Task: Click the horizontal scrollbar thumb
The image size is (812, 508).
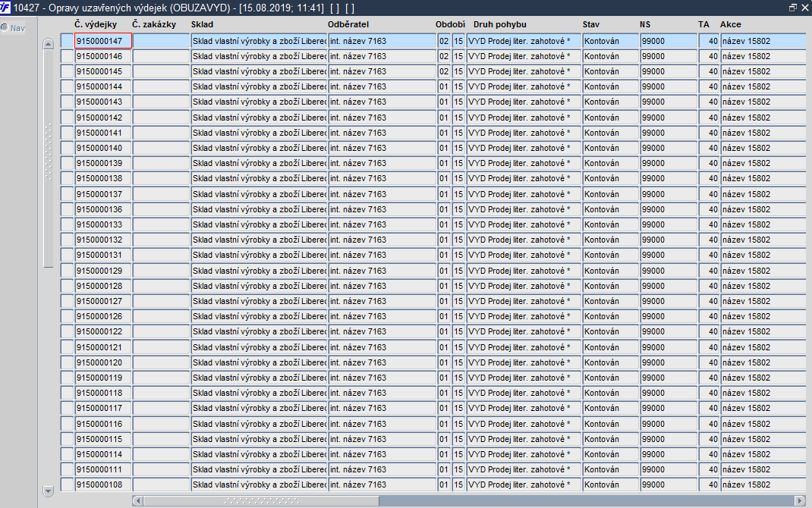Action: [x=262, y=500]
